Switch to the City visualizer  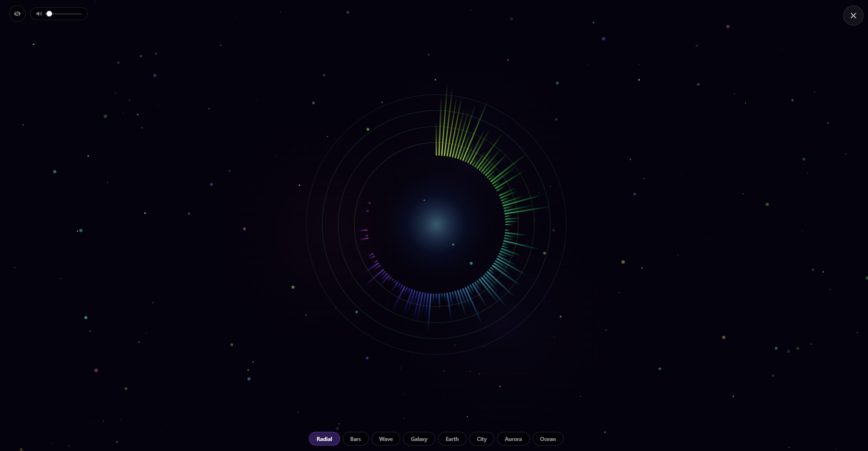[481, 439]
